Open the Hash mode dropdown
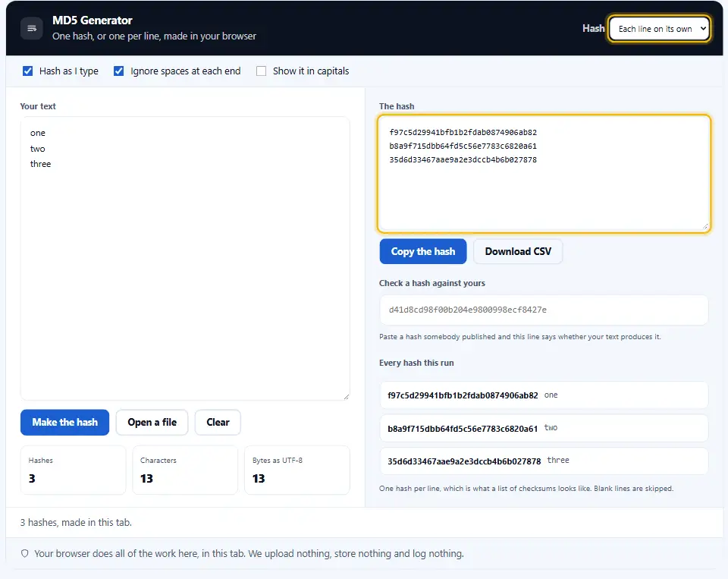Viewport: 728px width, 579px height. pos(659,29)
